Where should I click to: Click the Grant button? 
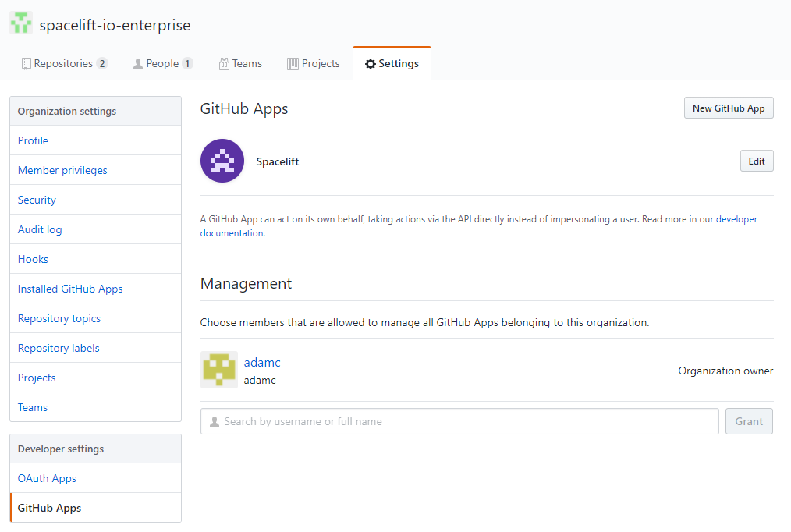pyautogui.click(x=749, y=421)
